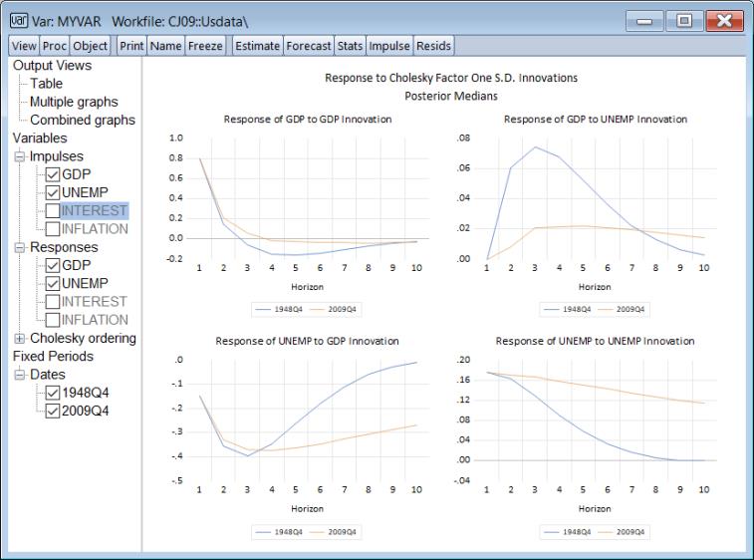
Task: Click the Estimate button
Action: tap(257, 46)
